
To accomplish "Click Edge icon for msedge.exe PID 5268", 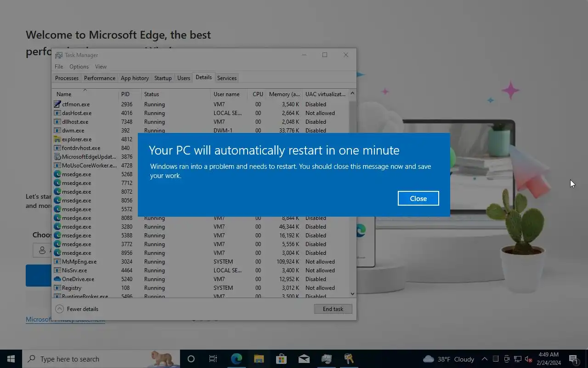I will (x=57, y=174).
